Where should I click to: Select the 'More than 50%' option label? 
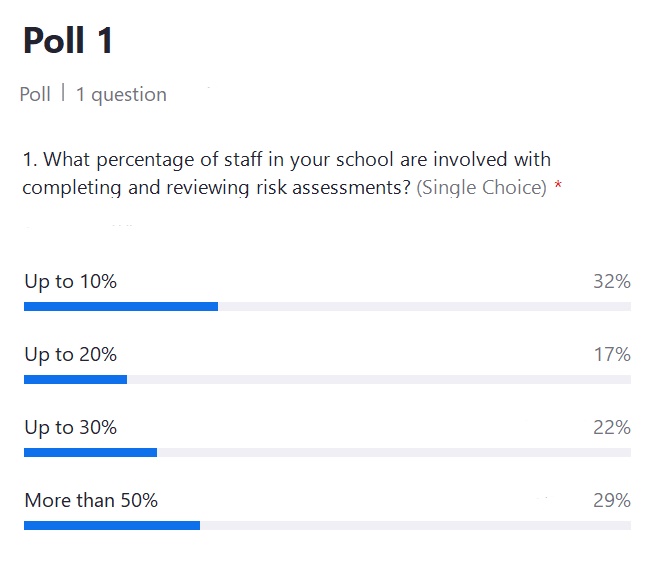pyautogui.click(x=91, y=500)
